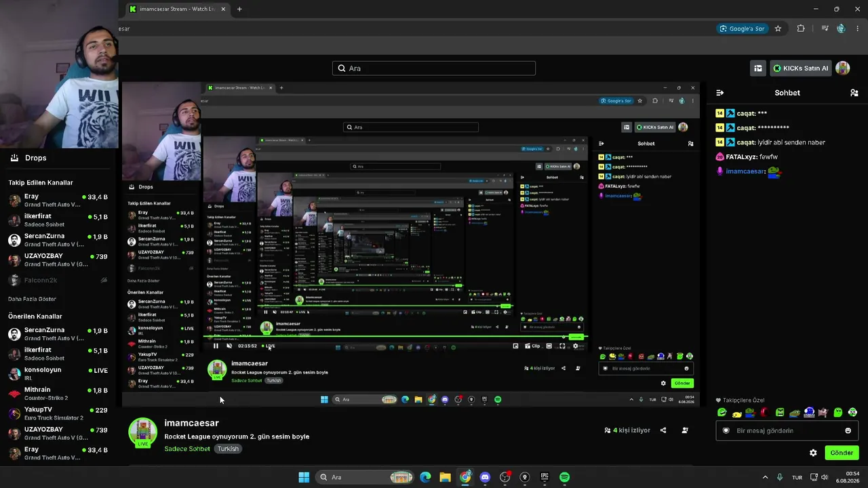Viewport: 868px width, 488px height.
Task: Open UZAYOZBAY under Takip Edilen Kanallar in outermost sidebar
Action: (x=58, y=260)
